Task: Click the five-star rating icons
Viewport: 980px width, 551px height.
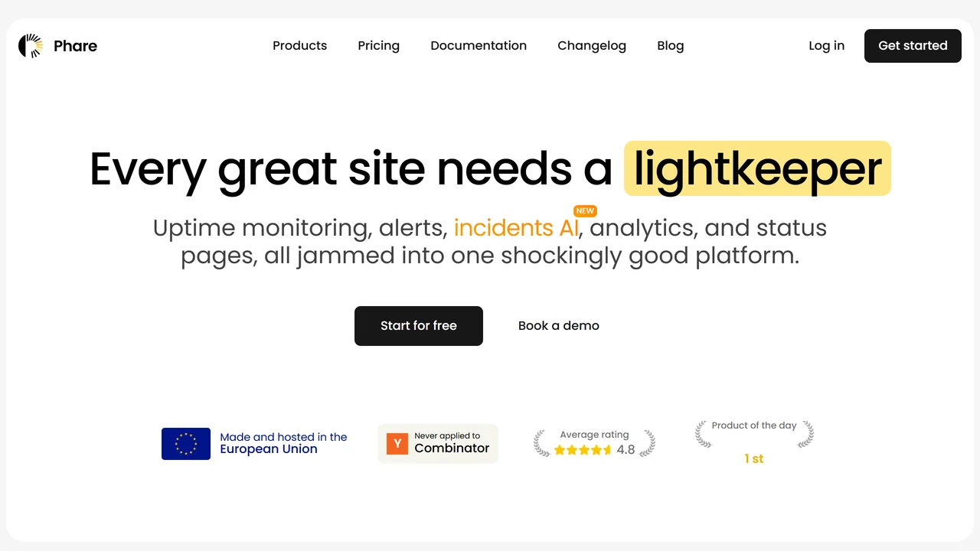Action: coord(583,450)
